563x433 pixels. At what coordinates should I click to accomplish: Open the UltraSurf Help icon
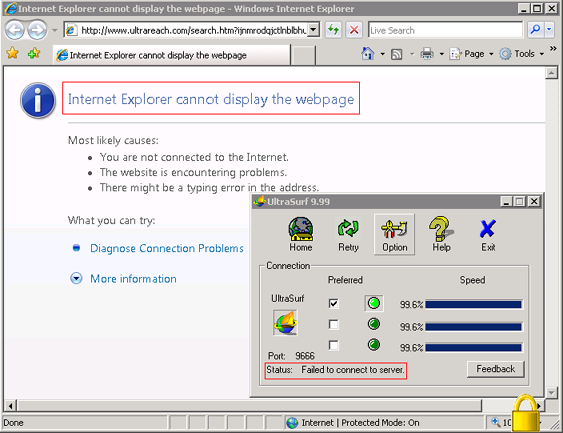441,234
